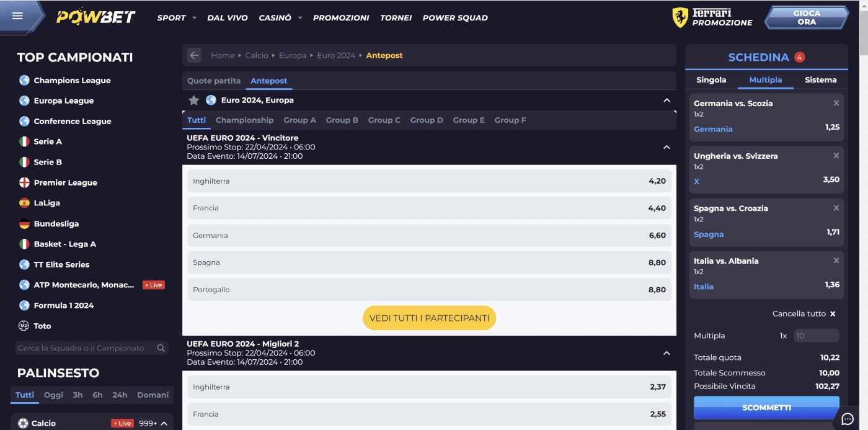868x430 pixels.
Task: Open the Casinò dropdown arrow
Action: pyautogui.click(x=300, y=18)
